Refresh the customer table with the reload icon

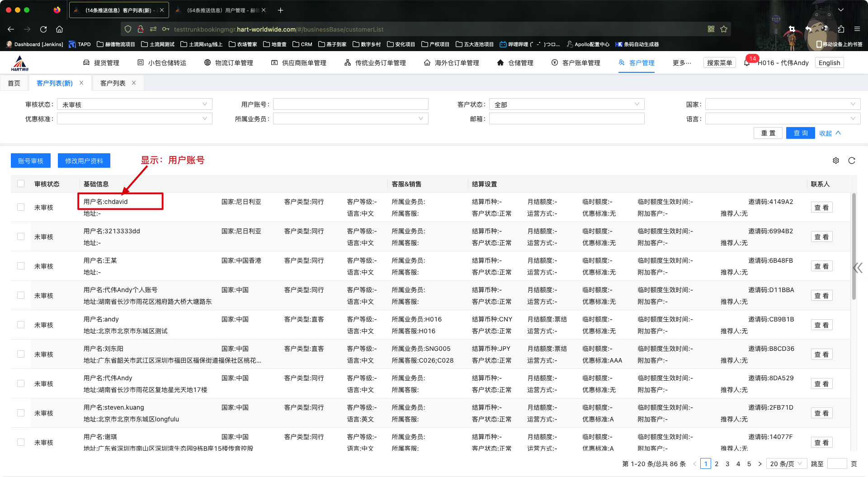852,161
